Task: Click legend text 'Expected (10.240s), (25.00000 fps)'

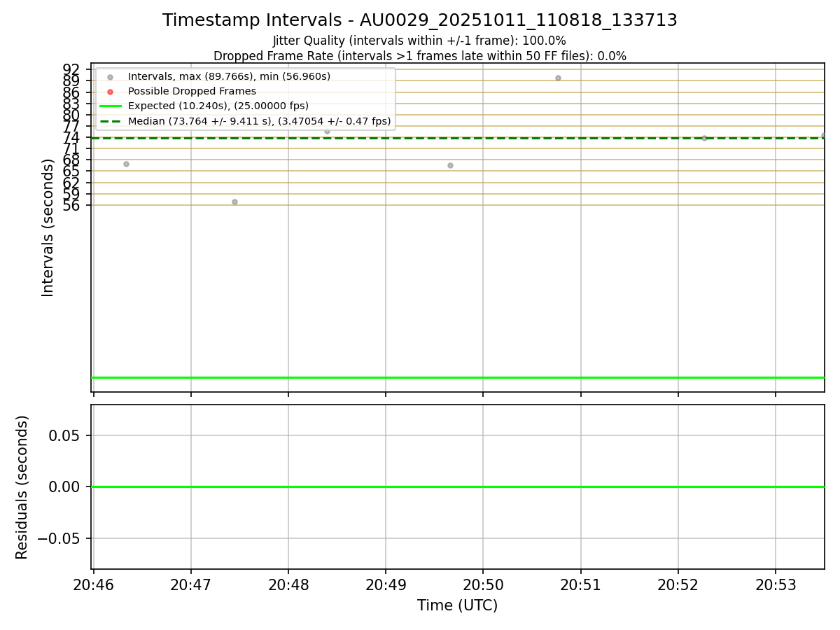Action: pos(218,106)
